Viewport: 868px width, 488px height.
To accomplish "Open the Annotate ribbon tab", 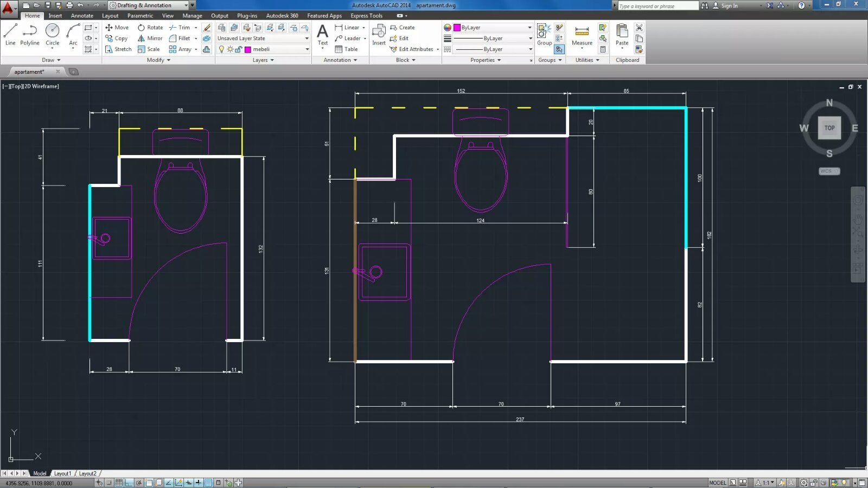I will click(x=82, y=16).
